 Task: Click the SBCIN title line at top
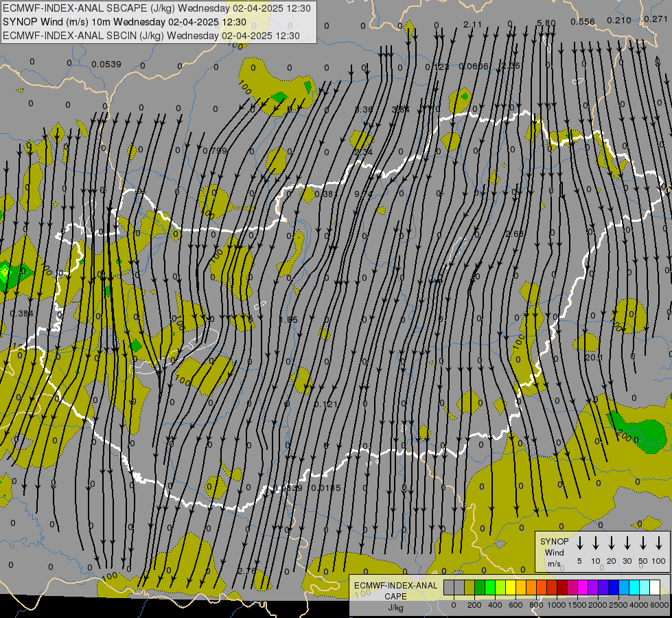pyautogui.click(x=151, y=36)
